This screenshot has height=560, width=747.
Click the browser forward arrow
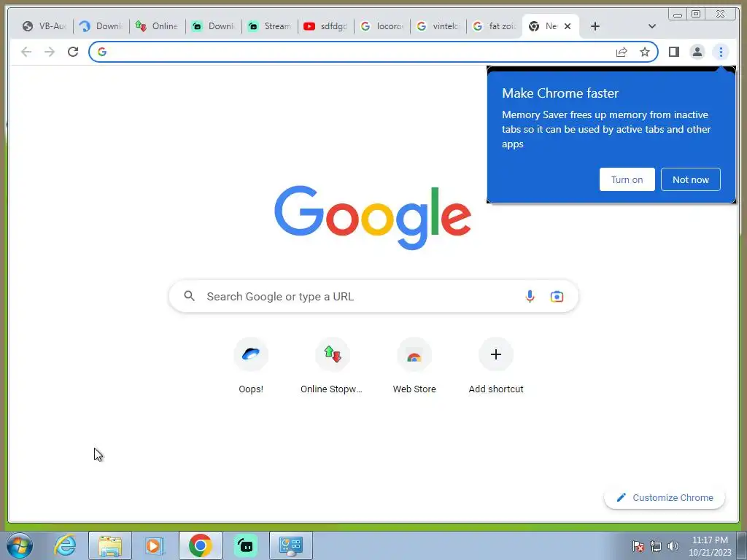[50, 52]
